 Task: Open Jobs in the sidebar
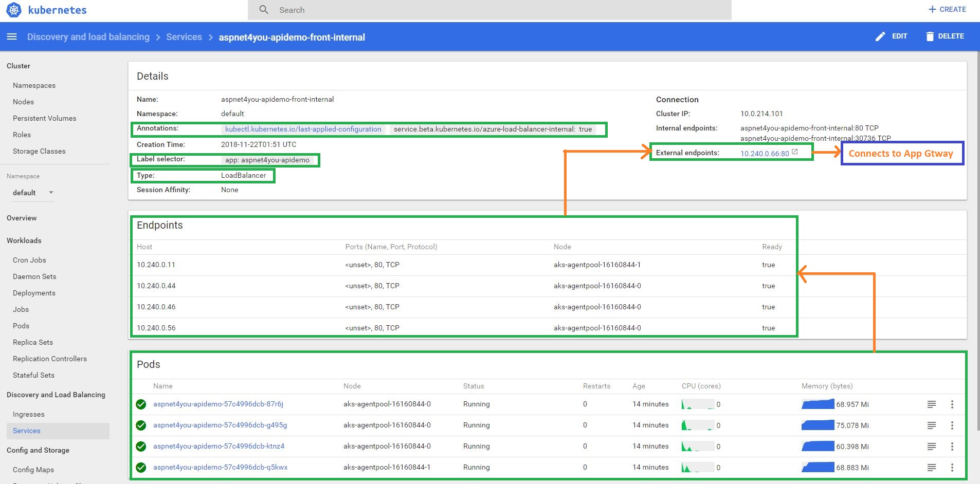pos(21,309)
